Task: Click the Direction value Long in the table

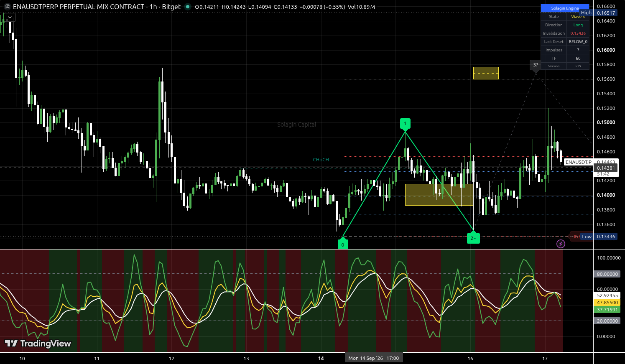Action: point(578,25)
